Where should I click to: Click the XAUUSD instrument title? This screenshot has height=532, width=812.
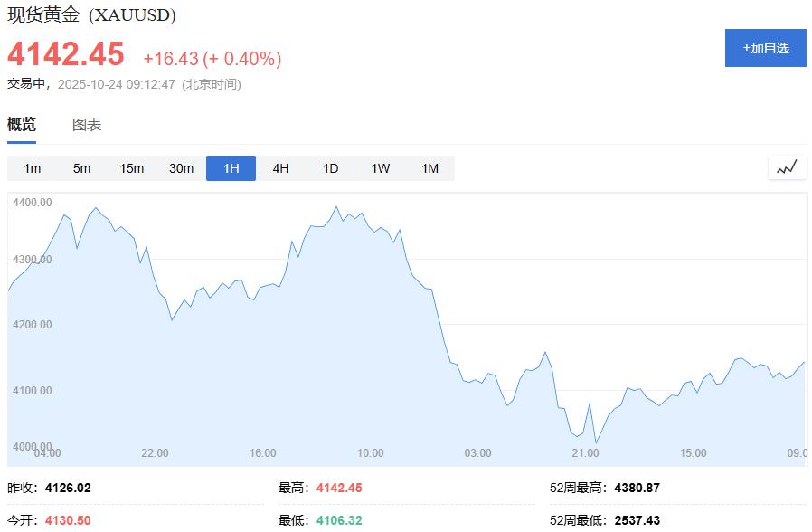coord(90,15)
